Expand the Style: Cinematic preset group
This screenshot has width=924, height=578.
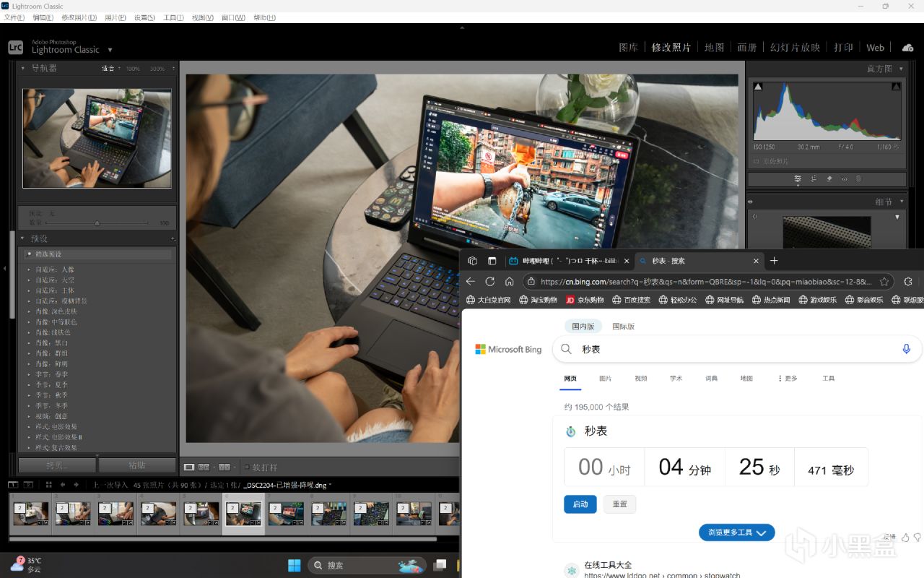(x=29, y=426)
